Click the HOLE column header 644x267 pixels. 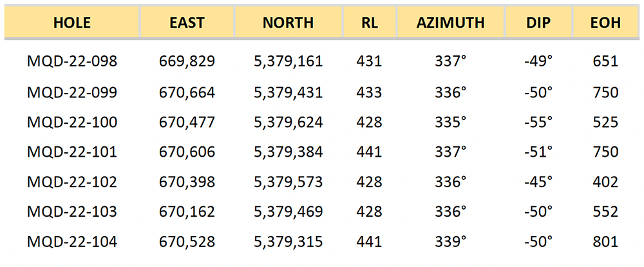click(72, 23)
